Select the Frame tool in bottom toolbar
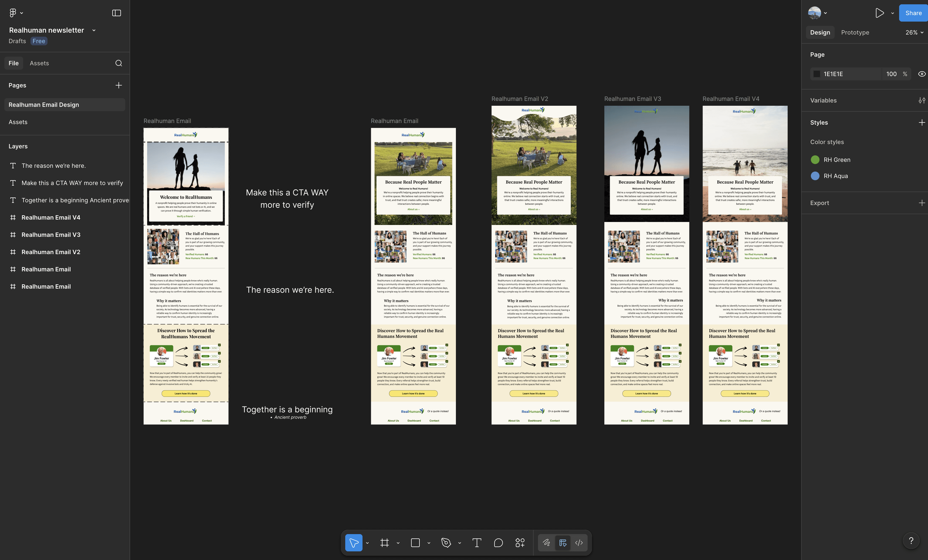The width and height of the screenshot is (928, 560). (x=384, y=543)
